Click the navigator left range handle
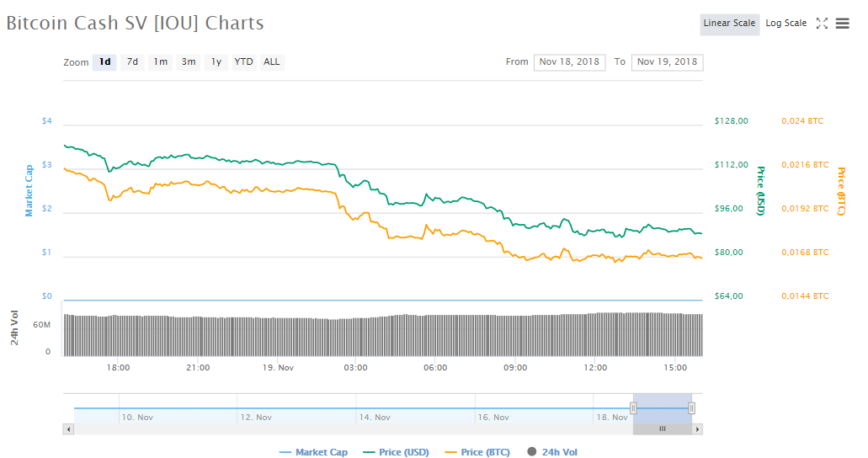Viewport: 868px width, 458px height. [x=633, y=408]
